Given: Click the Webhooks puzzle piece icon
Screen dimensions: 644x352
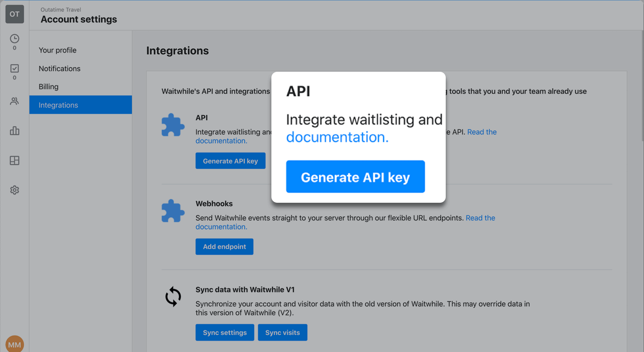Looking at the screenshot, I should [x=173, y=211].
